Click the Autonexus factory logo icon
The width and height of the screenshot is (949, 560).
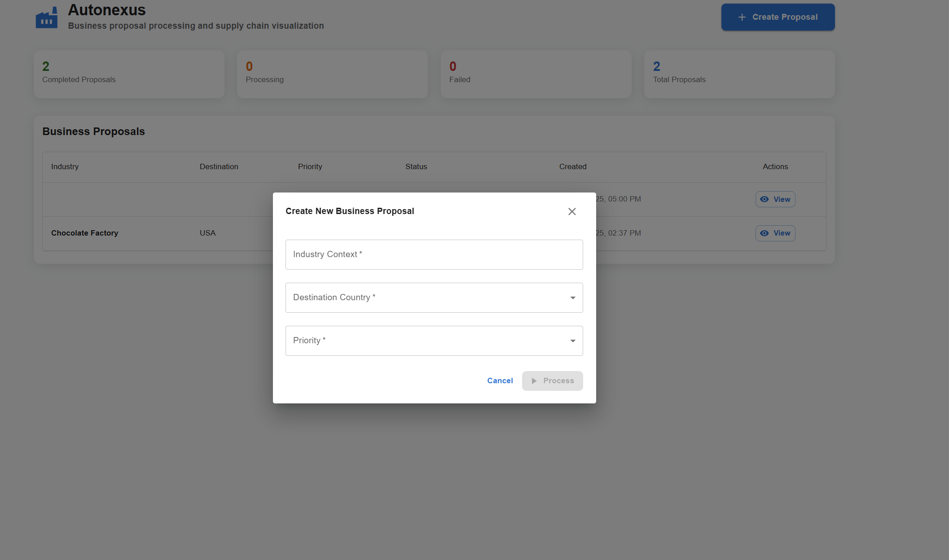[x=47, y=17]
